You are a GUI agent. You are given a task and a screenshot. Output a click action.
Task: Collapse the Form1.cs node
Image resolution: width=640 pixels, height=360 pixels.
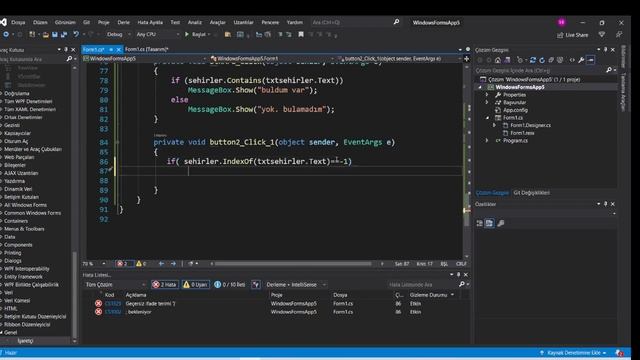coord(487,118)
